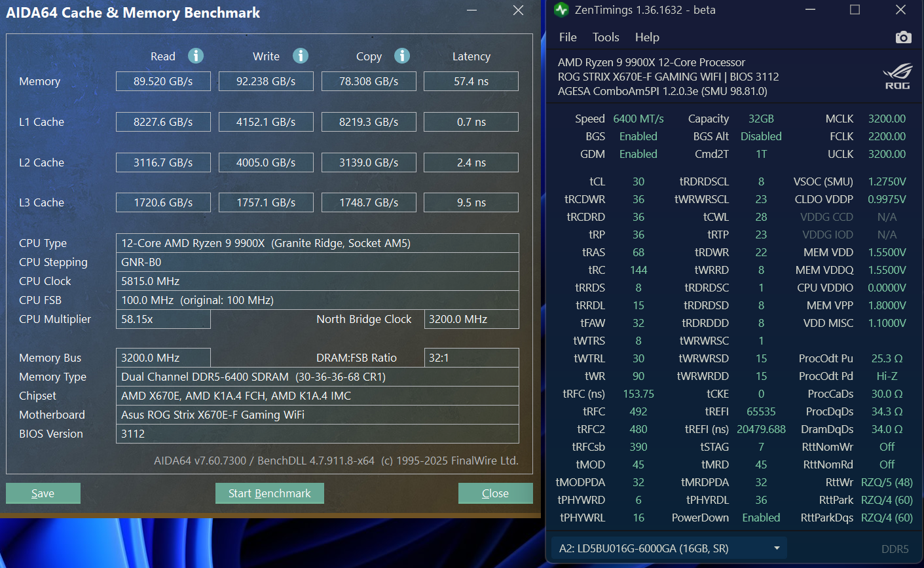Open the Tools menu in ZenTimings
The width and height of the screenshot is (924, 568).
(x=606, y=37)
